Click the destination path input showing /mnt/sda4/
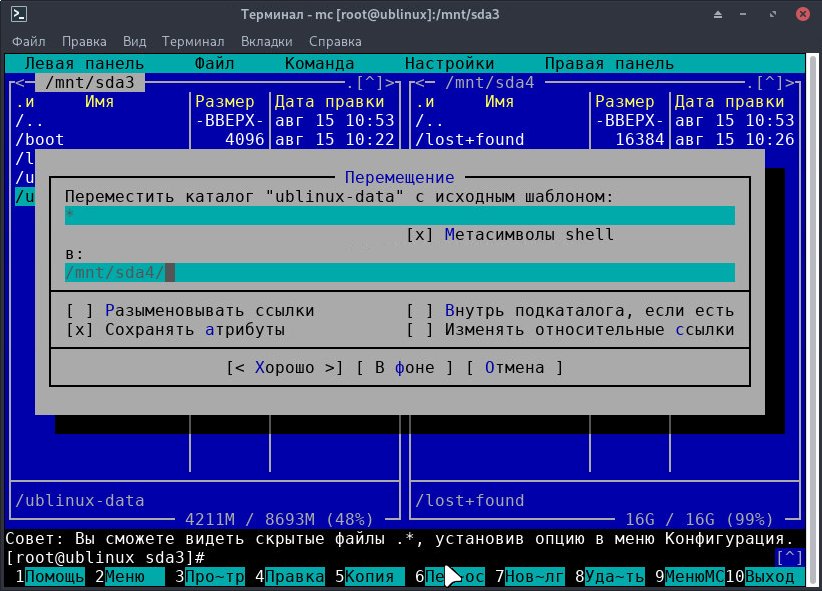The width and height of the screenshot is (822, 591). [300, 271]
